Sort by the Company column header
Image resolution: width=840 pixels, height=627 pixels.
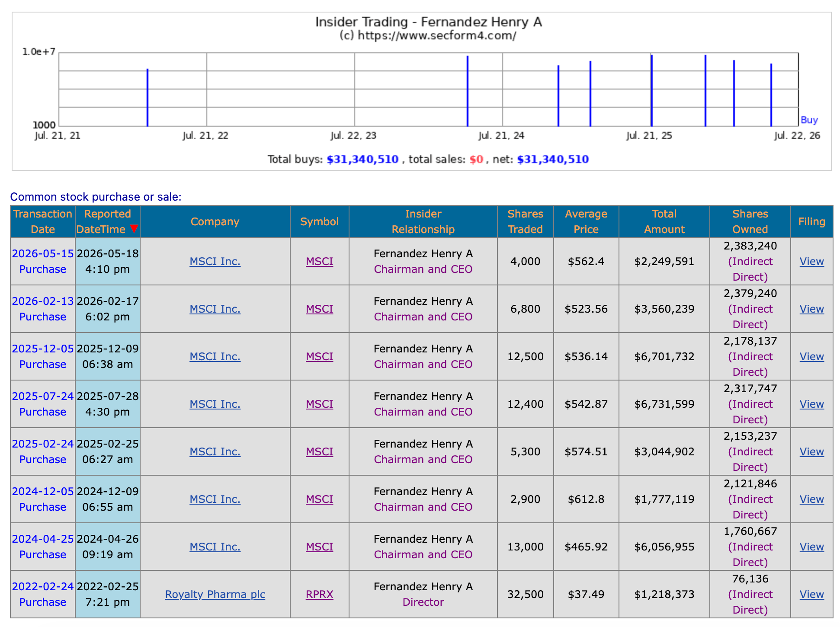(215, 221)
